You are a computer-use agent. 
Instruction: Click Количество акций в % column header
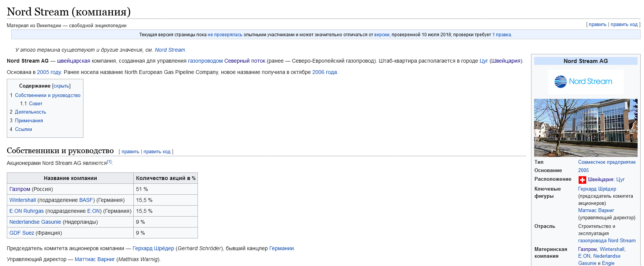pyautogui.click(x=165, y=178)
